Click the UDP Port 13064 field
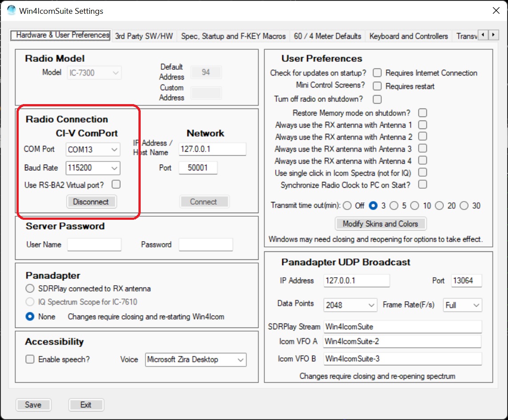The image size is (508, 420). point(467,280)
